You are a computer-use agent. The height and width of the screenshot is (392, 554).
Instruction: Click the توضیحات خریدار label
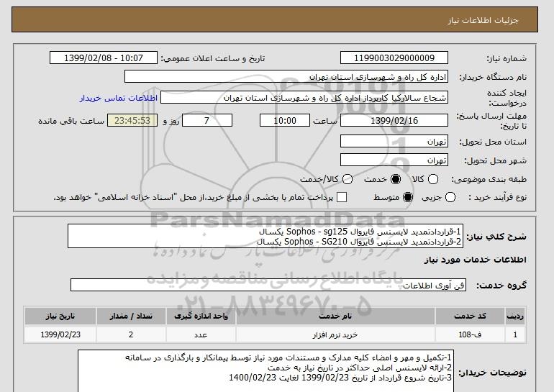pyautogui.click(x=493, y=373)
